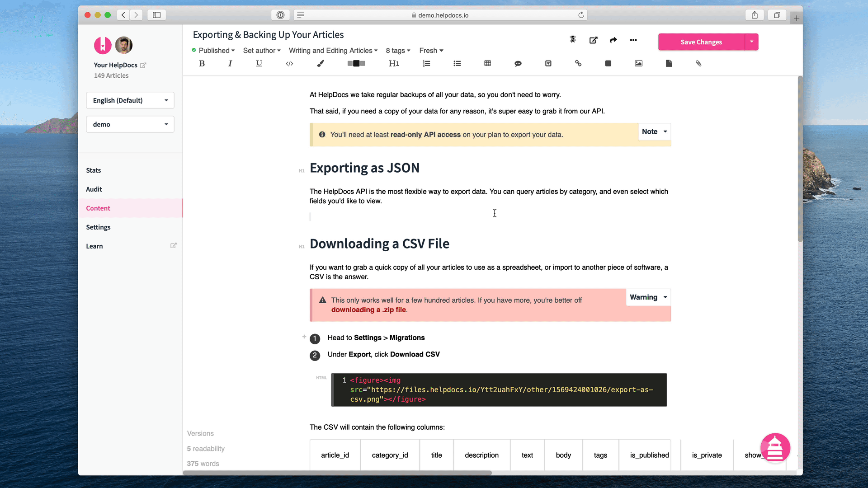The height and width of the screenshot is (488, 868).
Task: Click the article title field
Action: pos(268,35)
